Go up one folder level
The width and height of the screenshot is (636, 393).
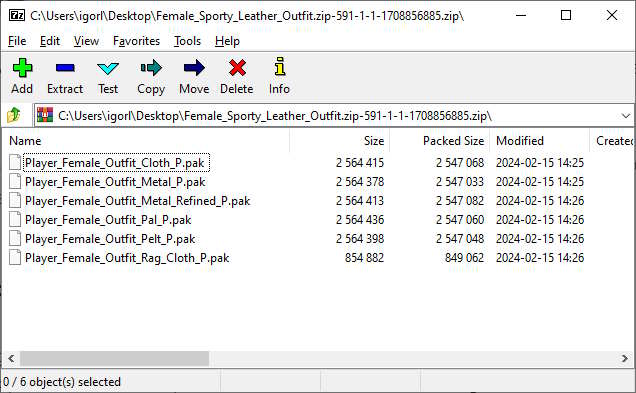(x=14, y=116)
